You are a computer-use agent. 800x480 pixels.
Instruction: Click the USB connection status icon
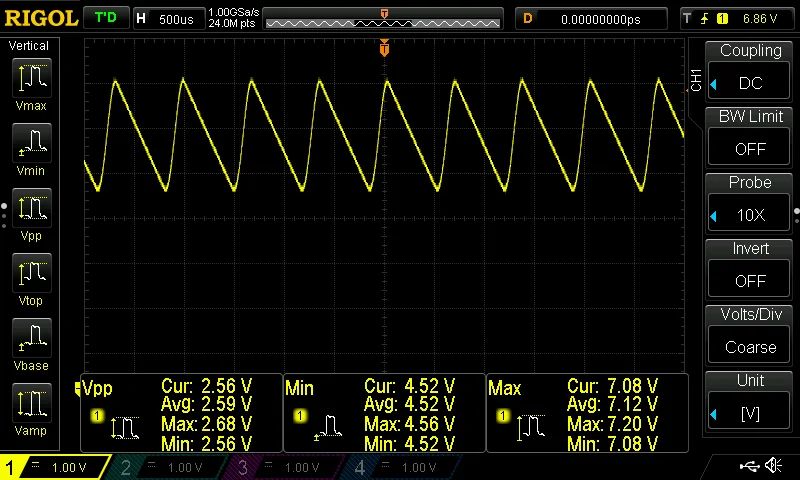click(x=749, y=465)
